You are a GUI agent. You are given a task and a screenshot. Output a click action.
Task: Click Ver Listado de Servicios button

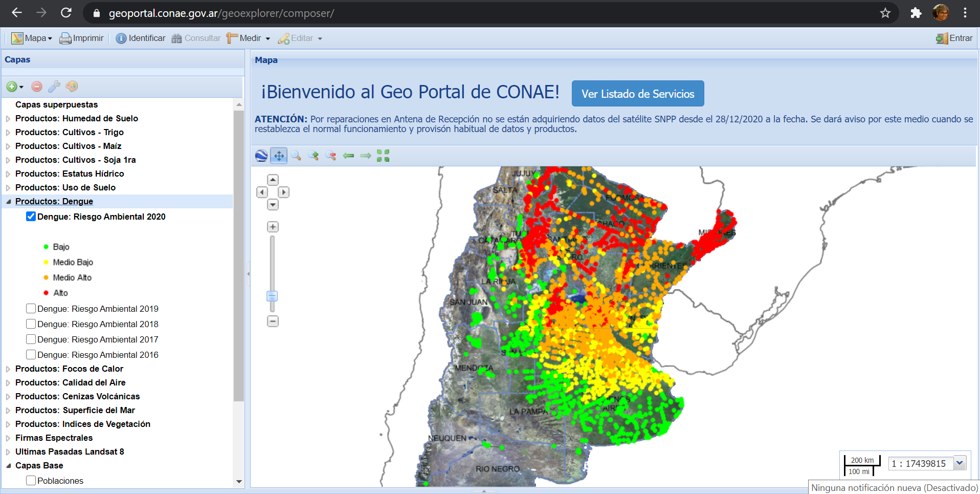pos(637,94)
